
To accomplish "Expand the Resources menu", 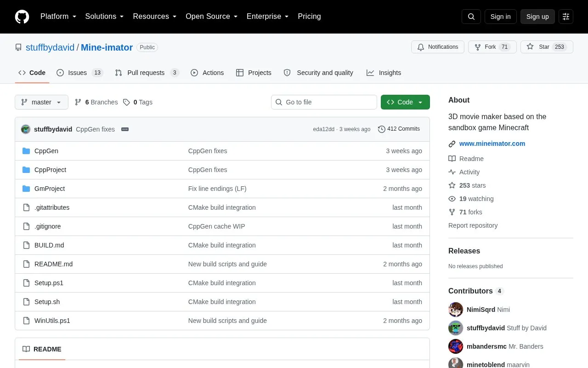I will pyautogui.click(x=155, y=17).
